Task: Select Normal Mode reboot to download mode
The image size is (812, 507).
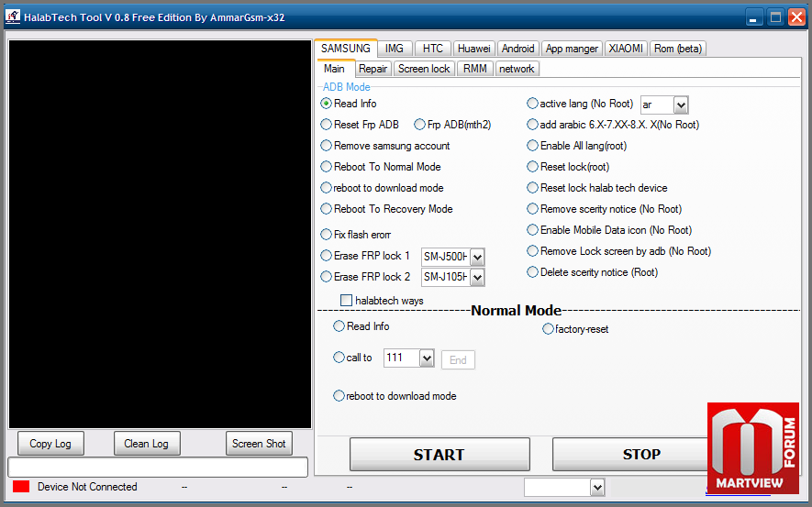Action: pyautogui.click(x=339, y=396)
